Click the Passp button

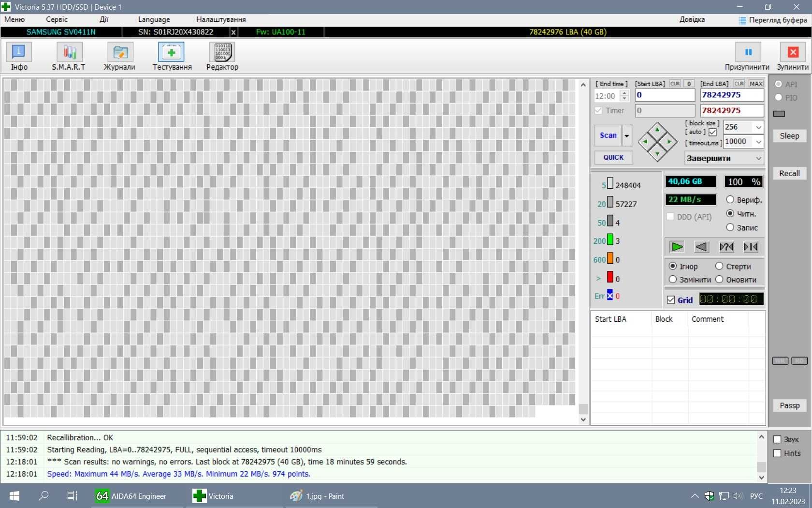789,405
